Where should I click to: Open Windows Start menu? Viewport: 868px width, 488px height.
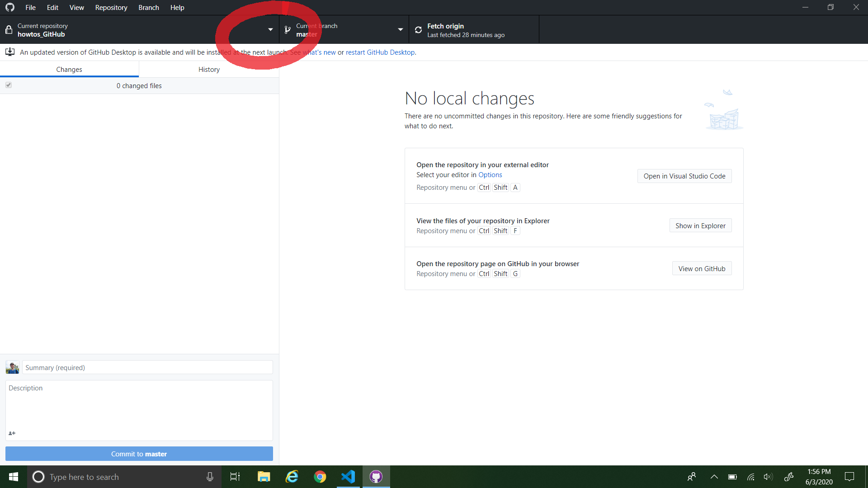coord(14,477)
